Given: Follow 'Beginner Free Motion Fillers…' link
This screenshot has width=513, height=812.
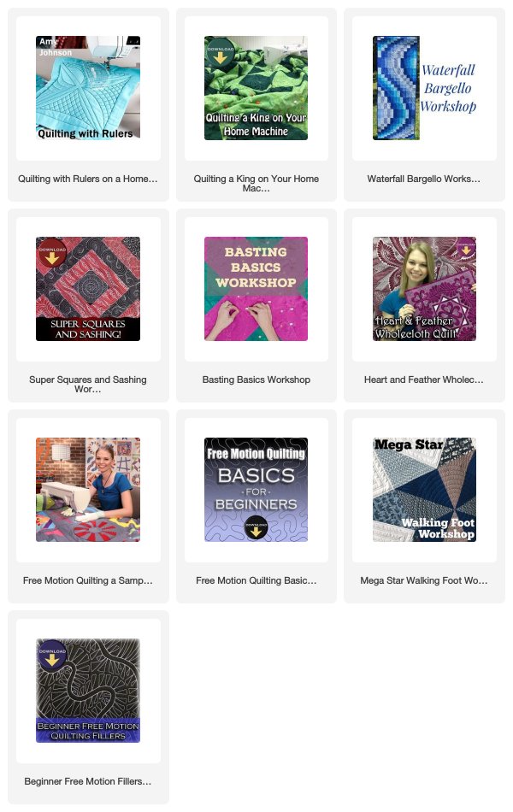Looking at the screenshot, I should coord(87,781).
